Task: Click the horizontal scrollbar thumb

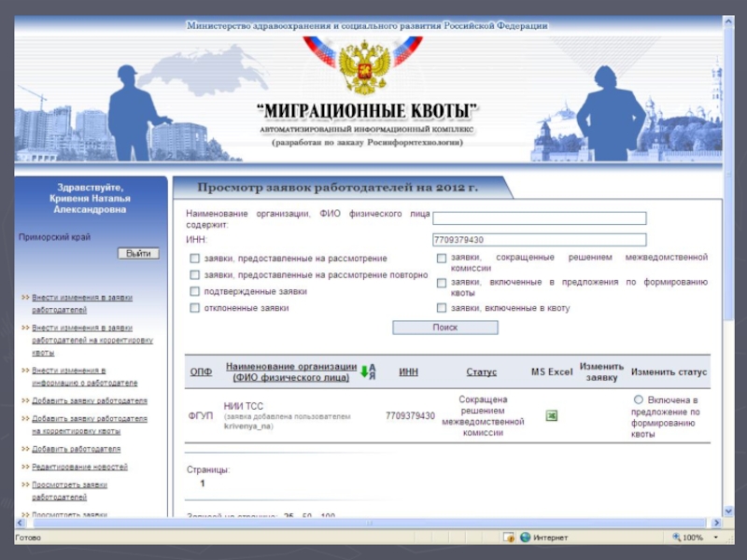Action: 369,523
